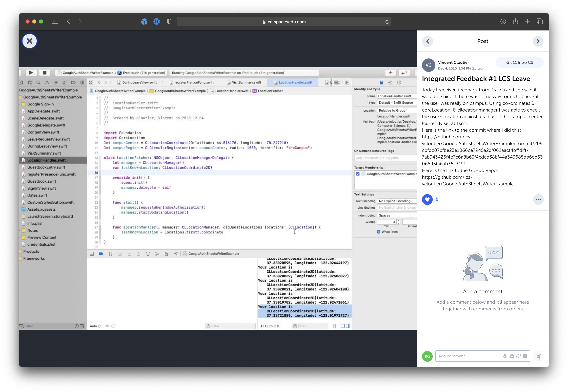Toggle breakpoints with the blue tag icon
Viewport: 568px width, 392px height.
pos(101,254)
